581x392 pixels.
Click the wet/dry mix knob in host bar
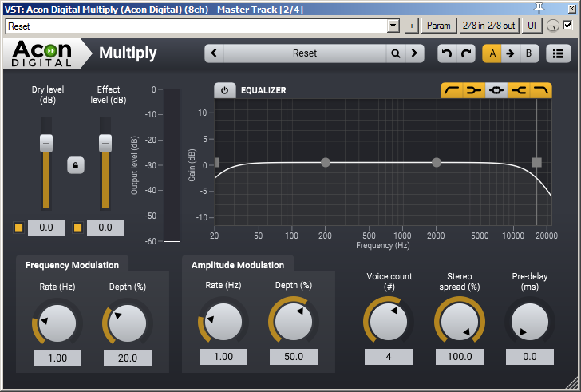553,26
